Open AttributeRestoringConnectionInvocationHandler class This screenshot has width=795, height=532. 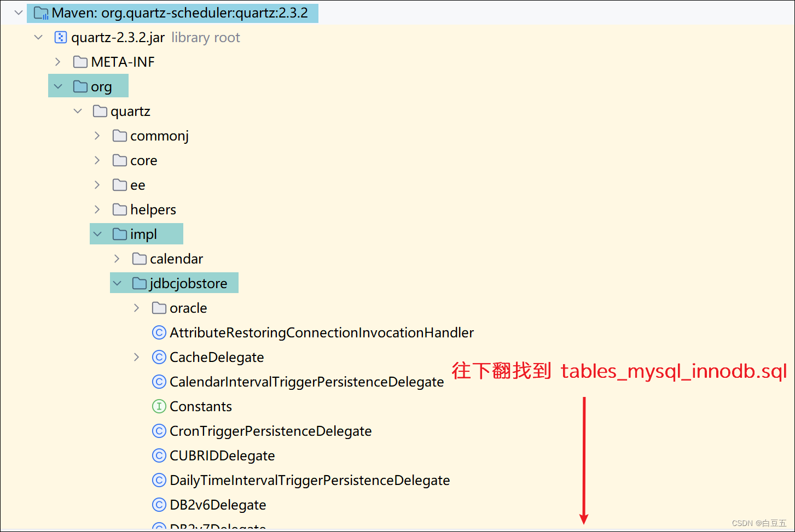(322, 332)
